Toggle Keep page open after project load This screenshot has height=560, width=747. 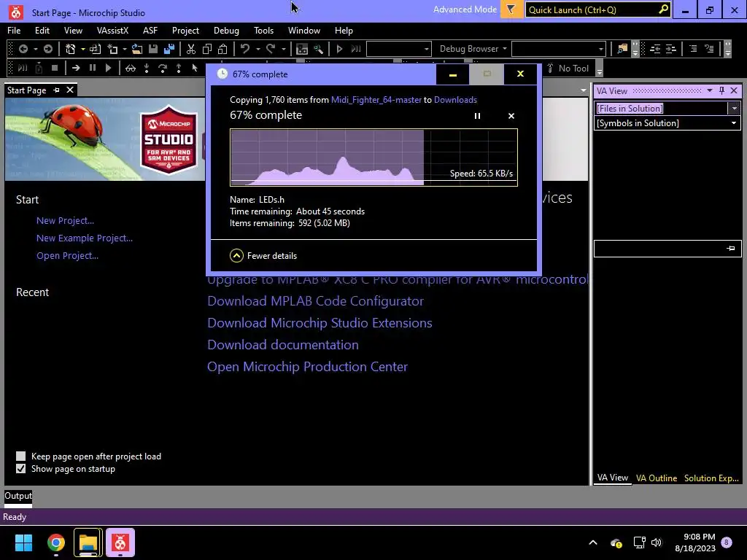click(20, 456)
